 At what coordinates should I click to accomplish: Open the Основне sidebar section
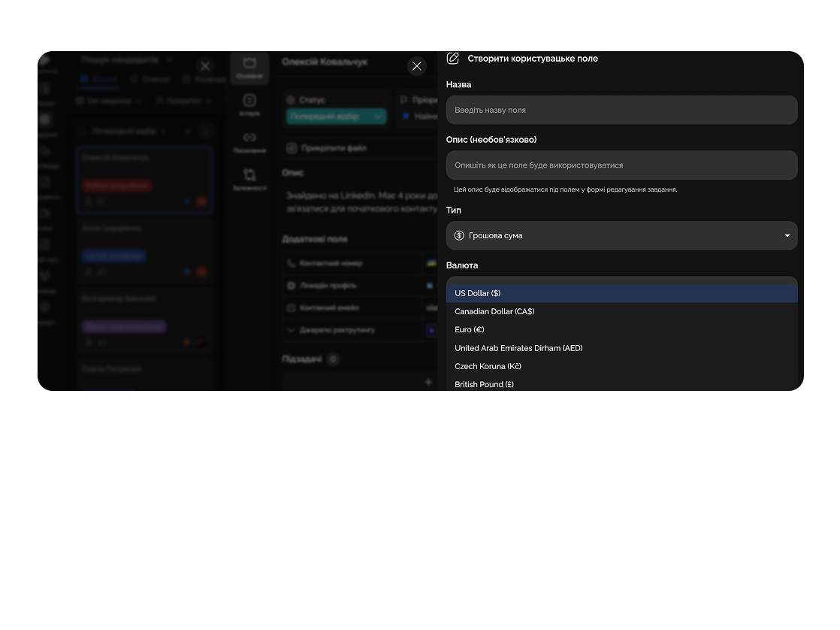tap(249, 68)
